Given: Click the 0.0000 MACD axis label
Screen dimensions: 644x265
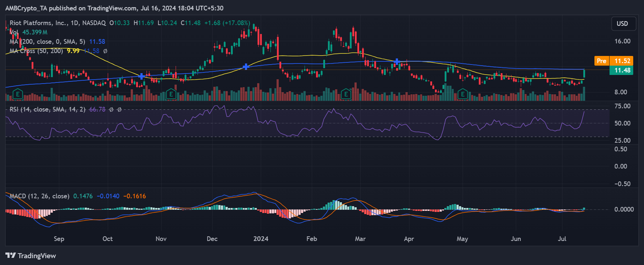Looking at the screenshot, I should 624,209.
